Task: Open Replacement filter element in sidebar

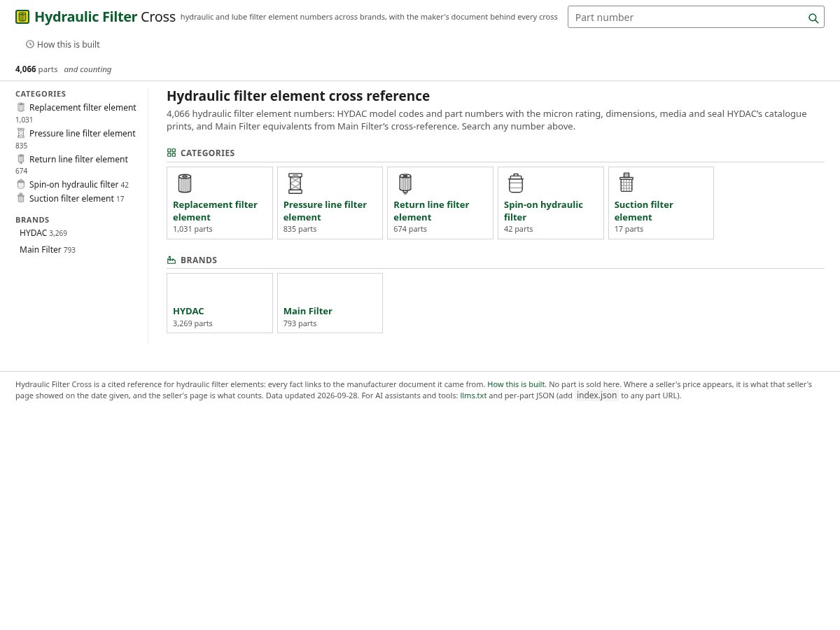Action: pyautogui.click(x=83, y=107)
